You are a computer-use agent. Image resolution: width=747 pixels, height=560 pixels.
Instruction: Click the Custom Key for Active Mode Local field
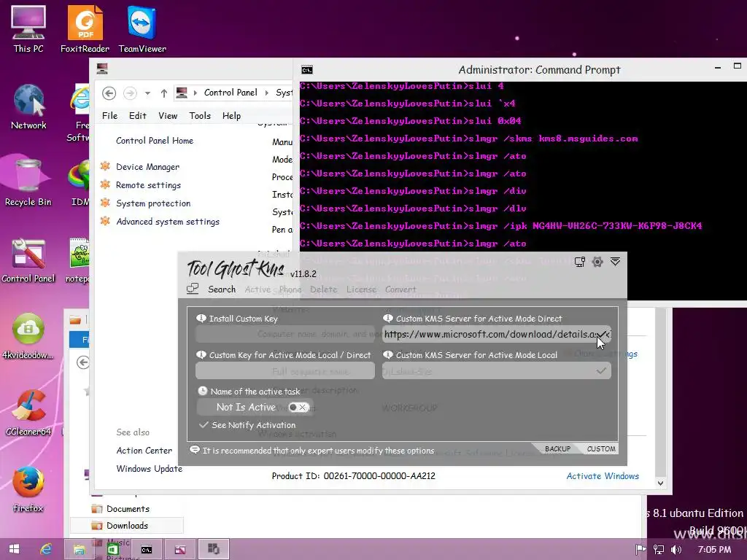[285, 370]
